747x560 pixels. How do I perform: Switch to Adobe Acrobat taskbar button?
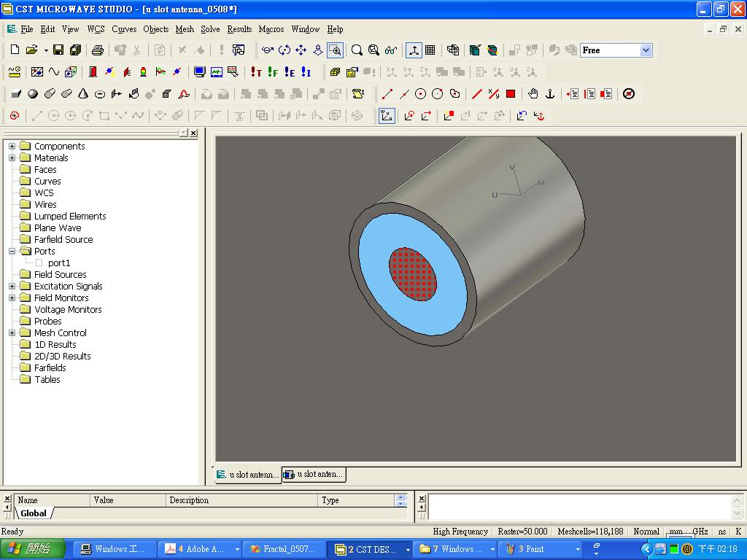point(198,549)
